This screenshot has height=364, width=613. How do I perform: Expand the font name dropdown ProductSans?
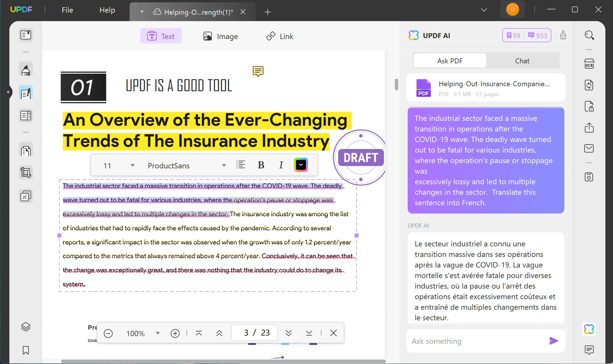223,165
